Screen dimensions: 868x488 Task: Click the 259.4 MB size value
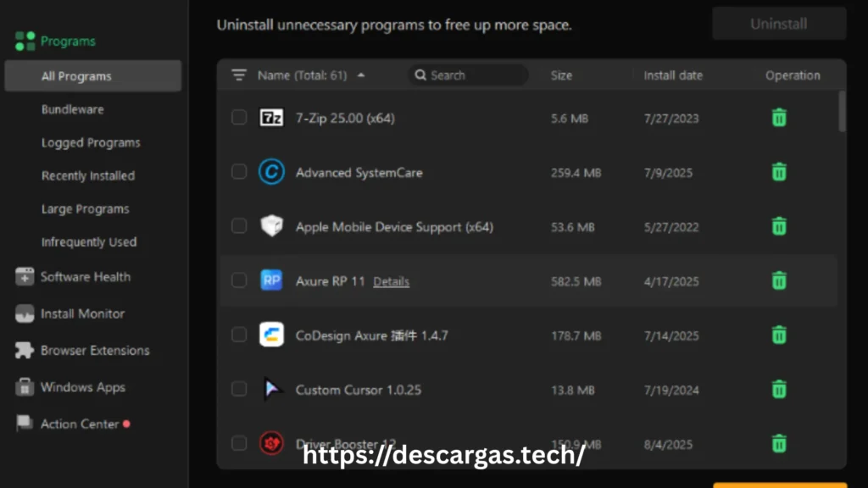coord(576,173)
